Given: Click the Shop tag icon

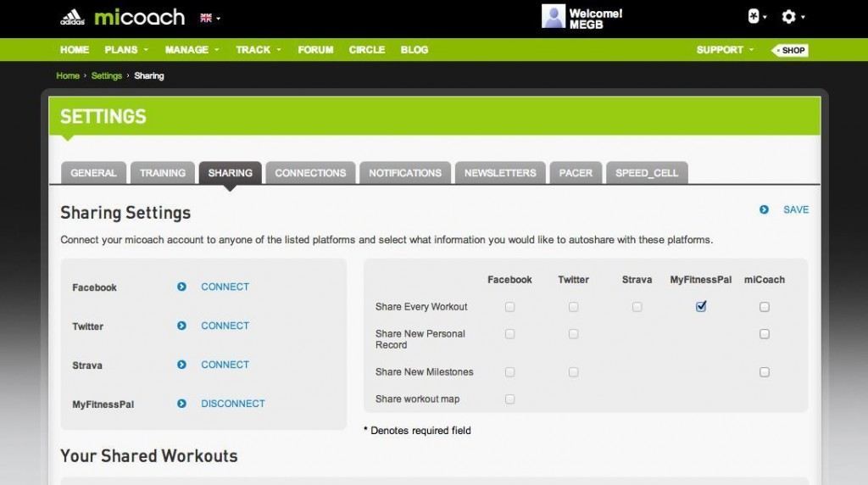Looking at the screenshot, I should [789, 50].
